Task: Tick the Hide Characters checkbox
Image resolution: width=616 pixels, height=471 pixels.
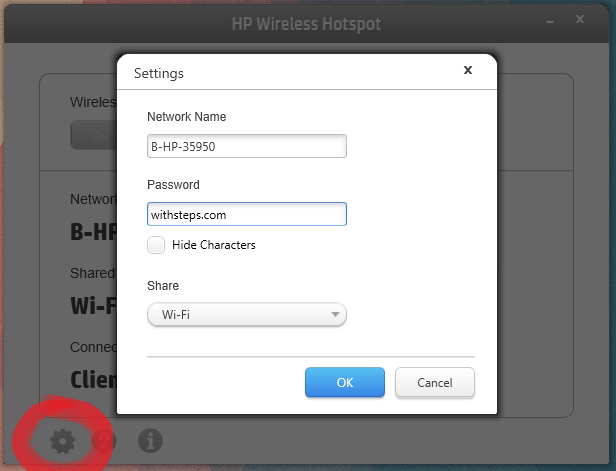Action: [156, 245]
